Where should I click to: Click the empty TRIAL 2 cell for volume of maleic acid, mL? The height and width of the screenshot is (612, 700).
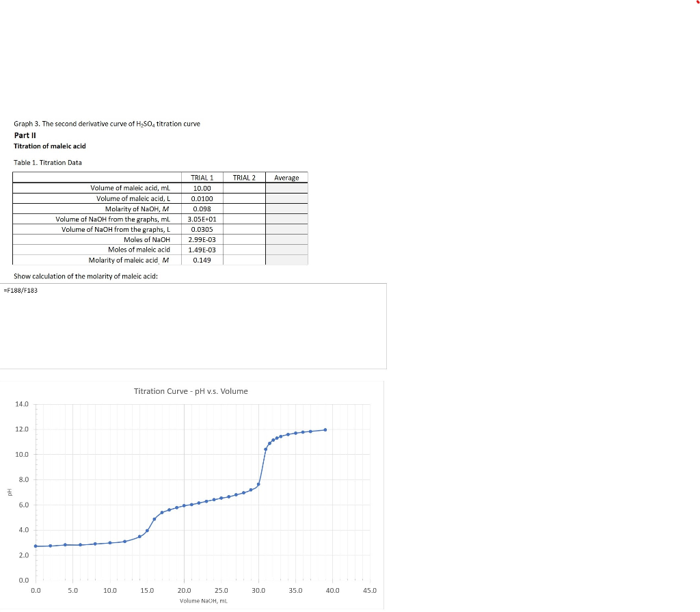click(244, 189)
